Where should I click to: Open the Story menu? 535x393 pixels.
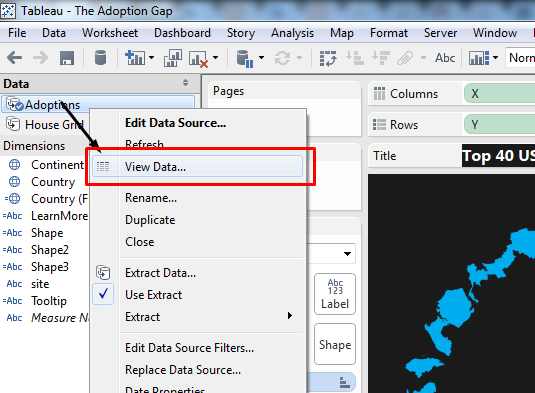coord(241,33)
